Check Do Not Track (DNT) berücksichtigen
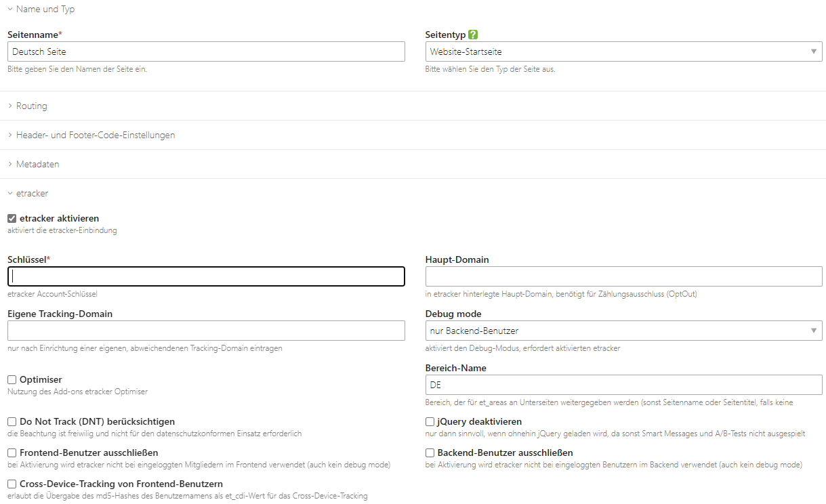826x504 pixels. pyautogui.click(x=12, y=422)
